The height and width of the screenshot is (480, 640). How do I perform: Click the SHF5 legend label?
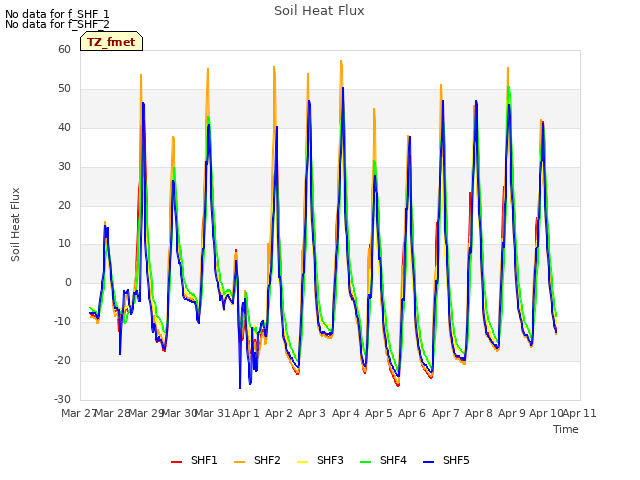(456, 460)
